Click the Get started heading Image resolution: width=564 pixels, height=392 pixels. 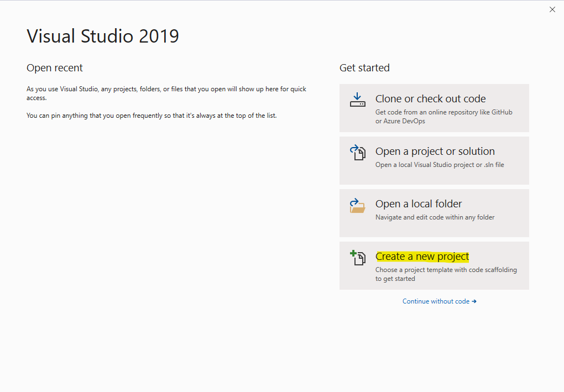364,68
